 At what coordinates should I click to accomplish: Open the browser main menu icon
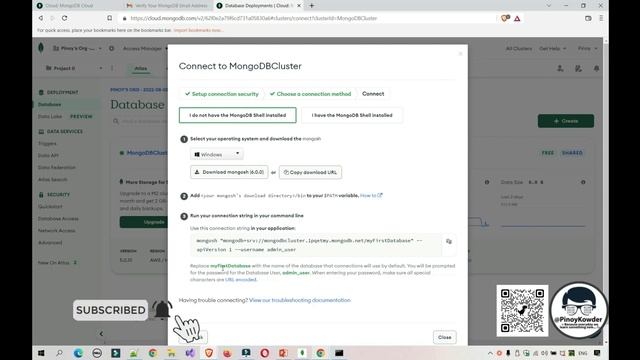click(x=601, y=18)
